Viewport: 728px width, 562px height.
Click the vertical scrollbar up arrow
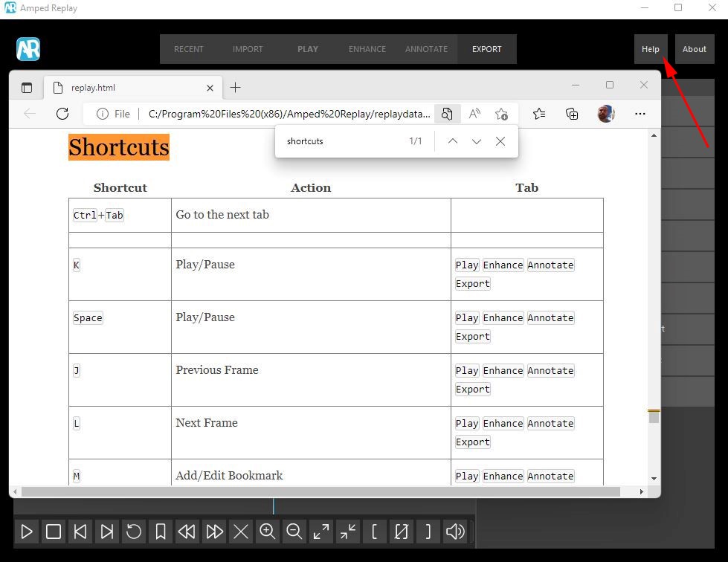tap(654, 135)
